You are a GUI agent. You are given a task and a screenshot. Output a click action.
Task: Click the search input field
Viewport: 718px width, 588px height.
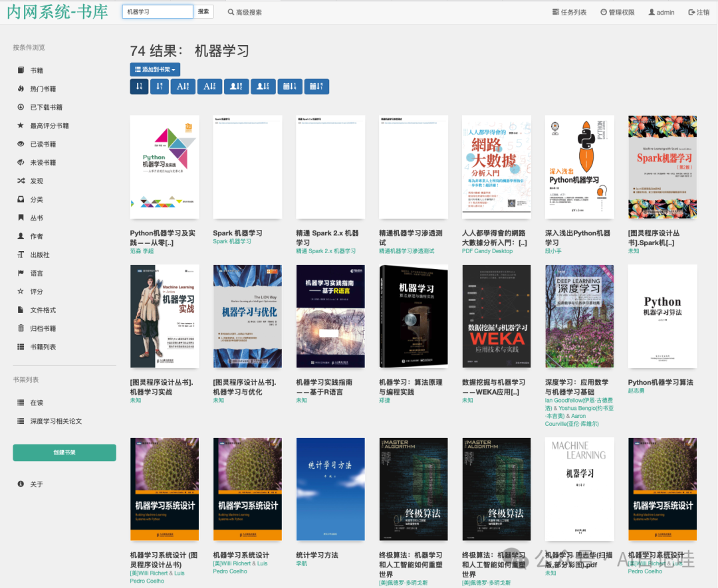point(158,12)
